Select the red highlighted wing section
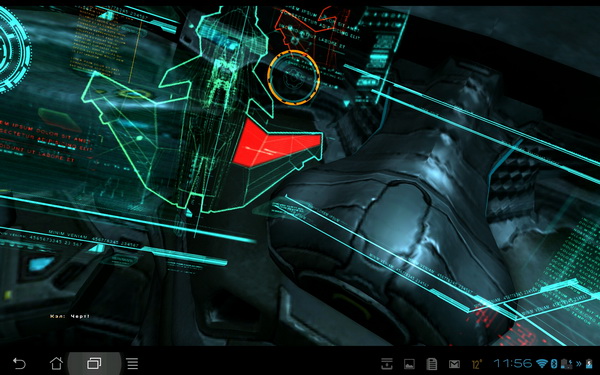600x375 pixels. click(276, 143)
